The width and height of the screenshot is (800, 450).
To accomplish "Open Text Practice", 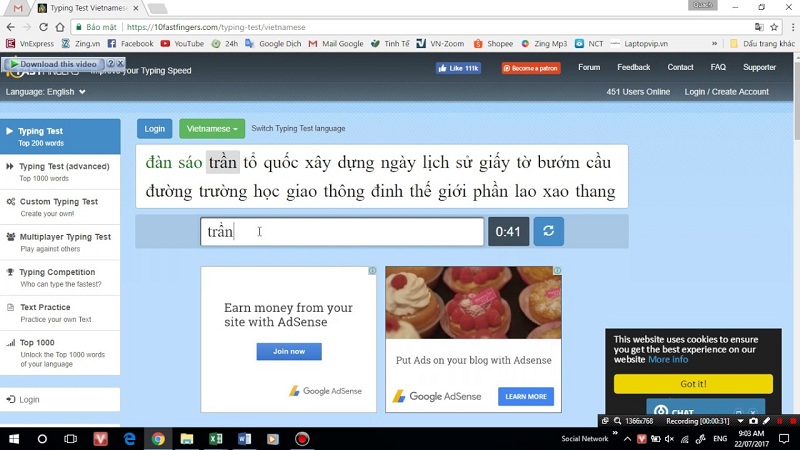I will (60, 313).
